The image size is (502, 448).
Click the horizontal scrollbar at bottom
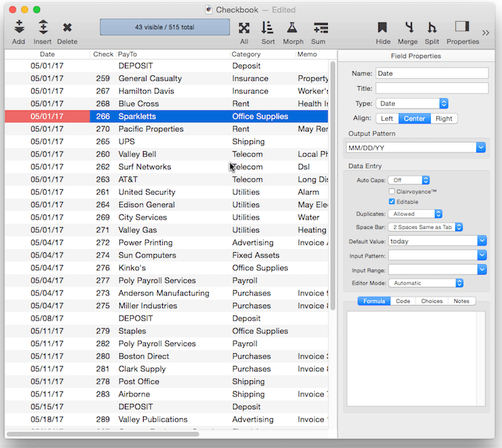click(x=102, y=434)
